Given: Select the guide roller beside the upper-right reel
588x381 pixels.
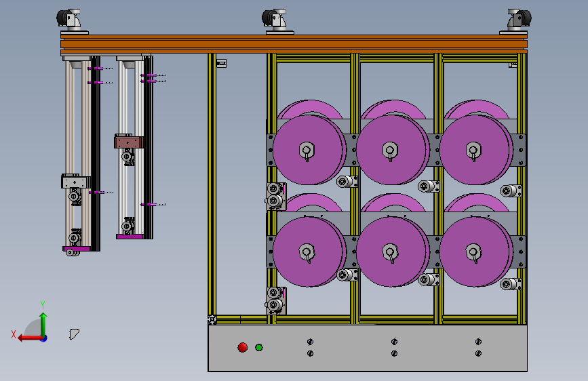Looking at the screenshot, I should [511, 191].
